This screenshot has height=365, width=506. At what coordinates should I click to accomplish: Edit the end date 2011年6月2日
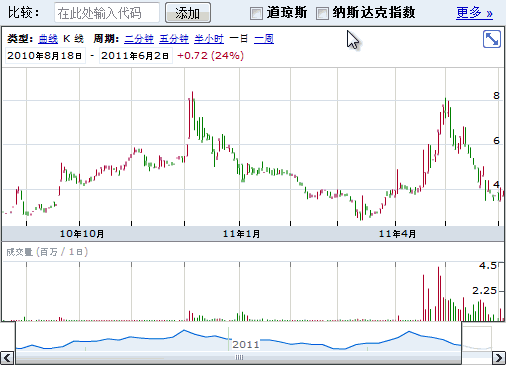(136, 56)
